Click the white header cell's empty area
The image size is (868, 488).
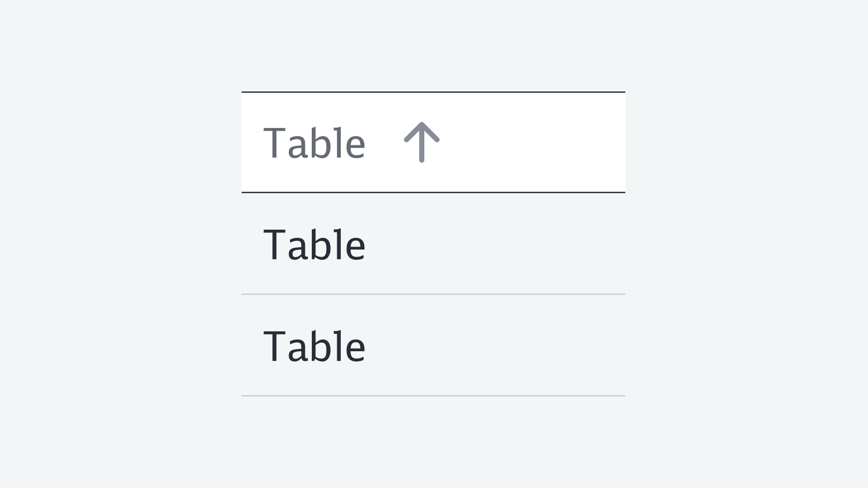[533, 142]
